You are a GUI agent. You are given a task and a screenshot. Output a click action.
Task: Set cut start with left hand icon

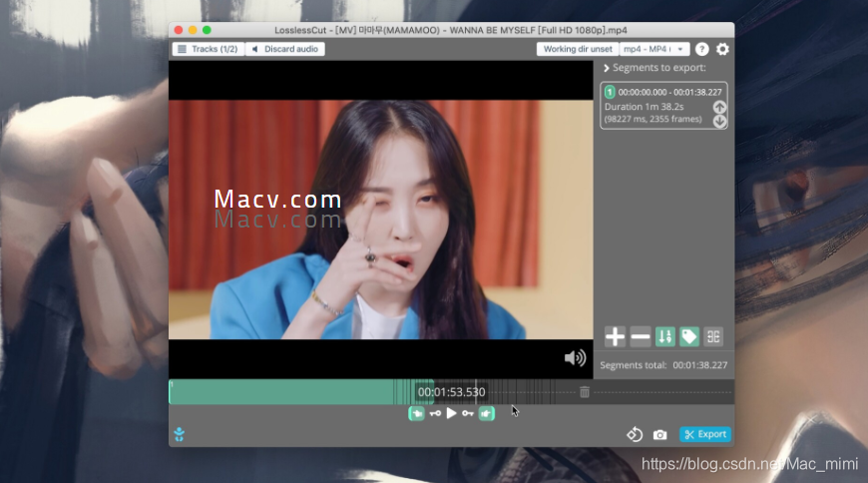coord(416,413)
